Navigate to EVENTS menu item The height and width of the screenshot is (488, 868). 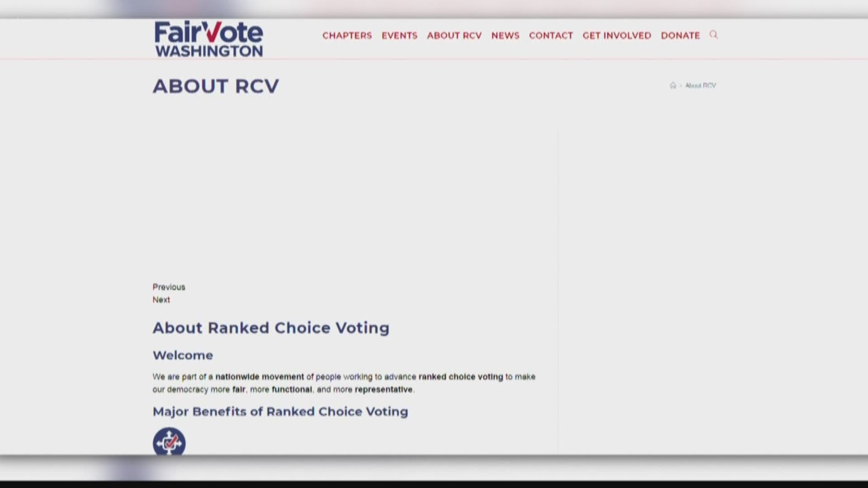399,35
